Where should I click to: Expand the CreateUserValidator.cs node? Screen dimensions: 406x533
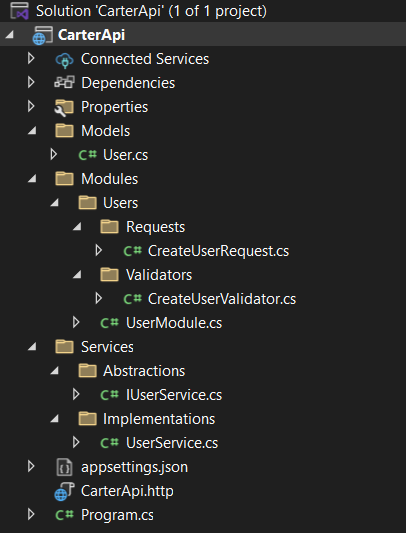click(99, 298)
